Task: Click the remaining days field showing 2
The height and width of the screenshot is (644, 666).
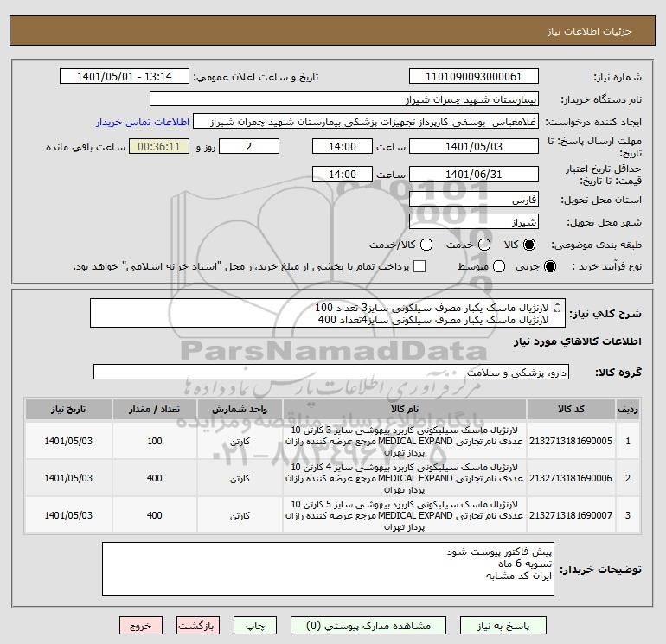Action: (249, 147)
